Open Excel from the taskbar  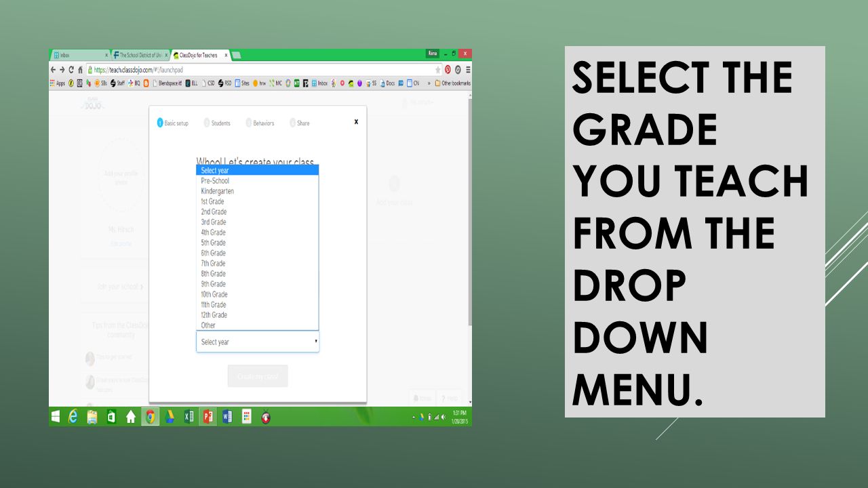click(x=189, y=417)
